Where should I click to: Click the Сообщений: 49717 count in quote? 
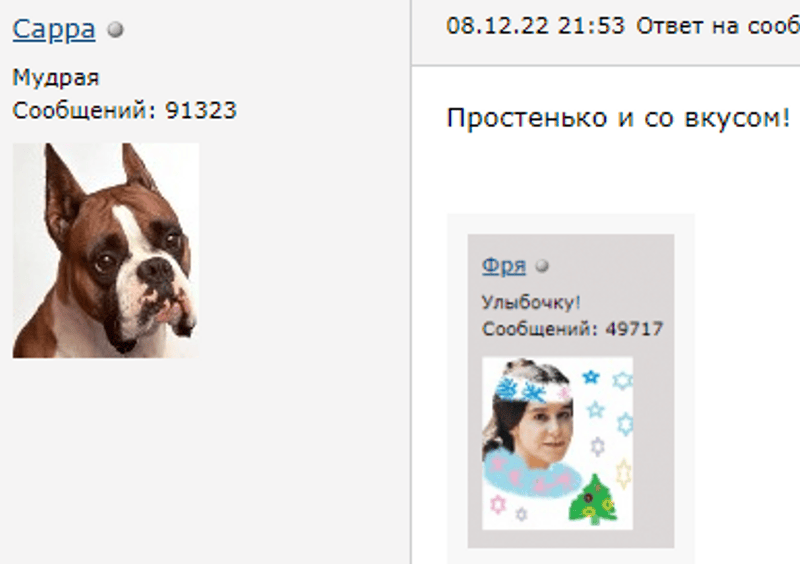click(x=572, y=329)
